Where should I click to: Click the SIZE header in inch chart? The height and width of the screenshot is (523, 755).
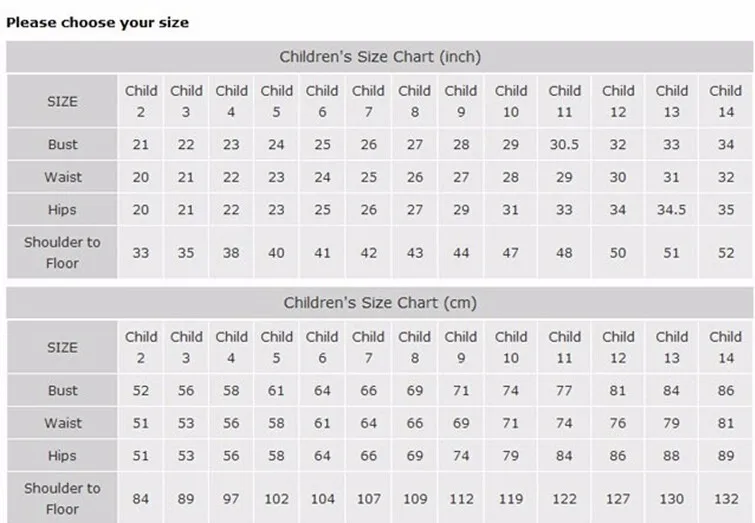[x=62, y=101]
